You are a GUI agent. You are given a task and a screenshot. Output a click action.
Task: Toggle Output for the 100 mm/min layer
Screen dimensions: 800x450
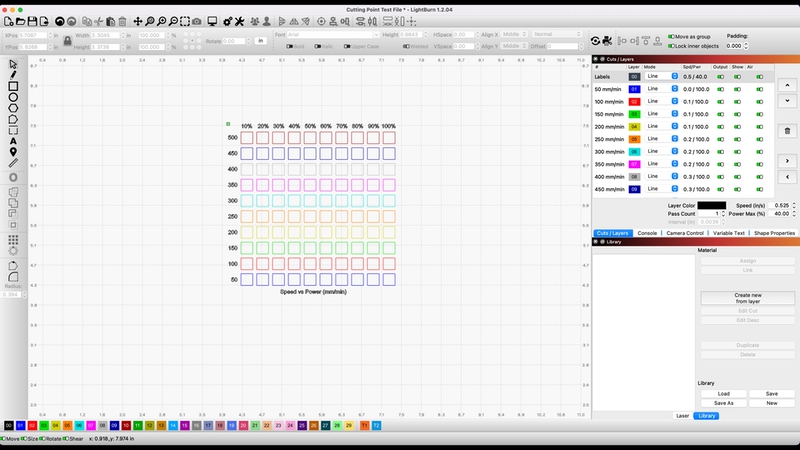point(722,101)
